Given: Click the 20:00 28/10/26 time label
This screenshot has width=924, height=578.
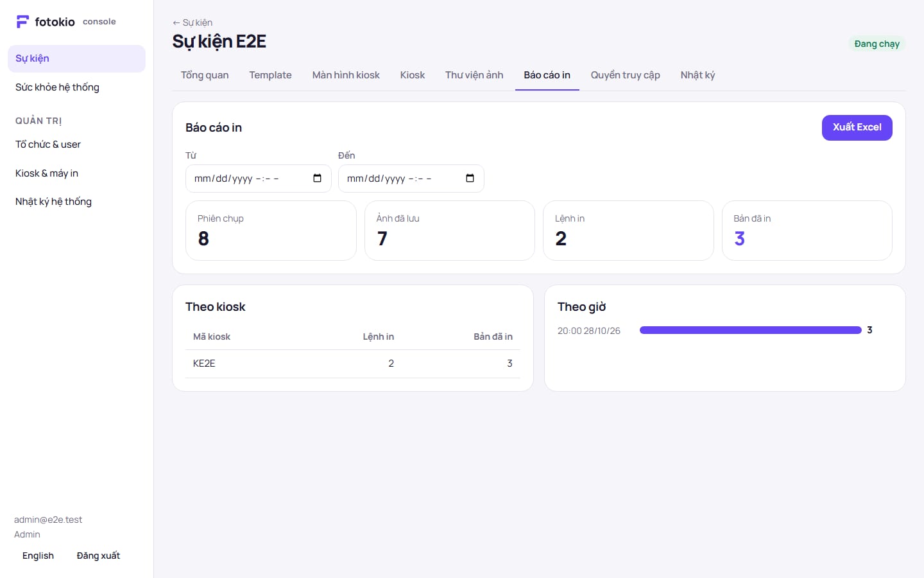Looking at the screenshot, I should (x=589, y=331).
